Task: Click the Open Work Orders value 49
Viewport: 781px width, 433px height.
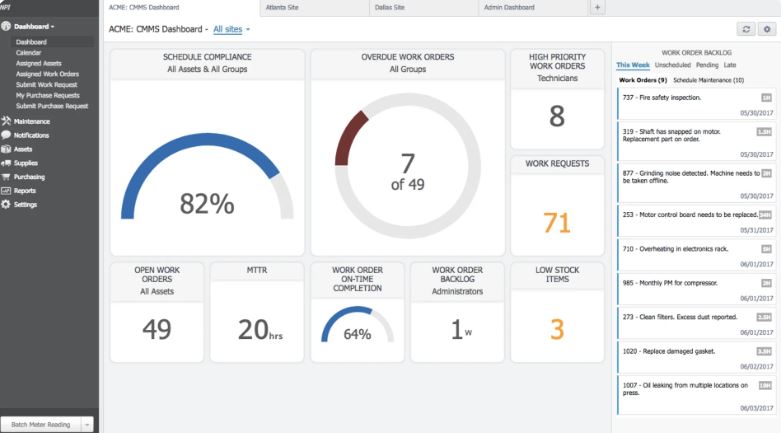Action: pos(157,329)
